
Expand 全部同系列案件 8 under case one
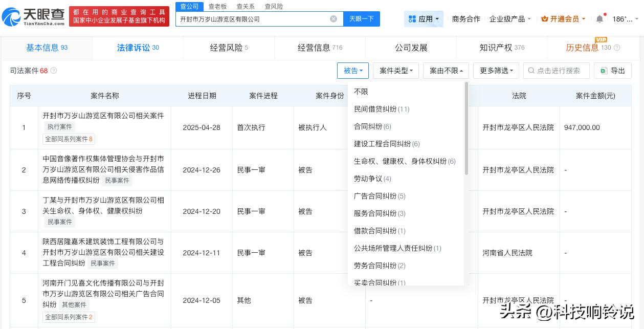tap(69, 139)
